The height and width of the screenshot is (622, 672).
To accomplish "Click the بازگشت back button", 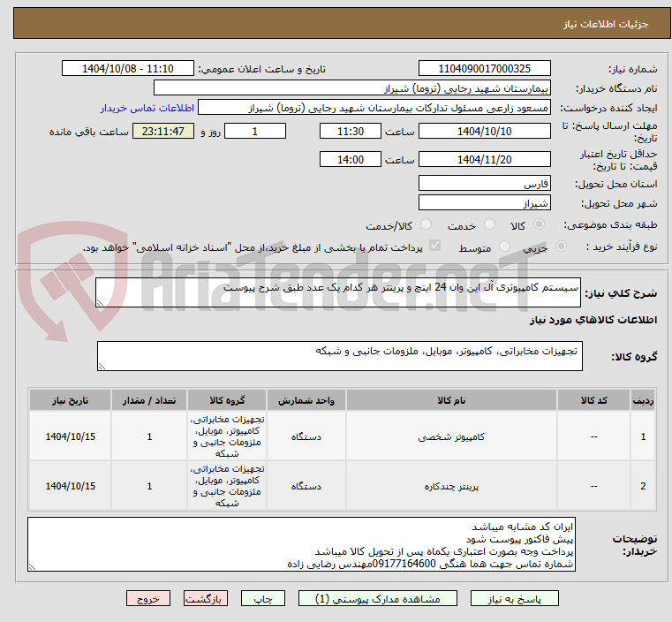I will [206, 598].
